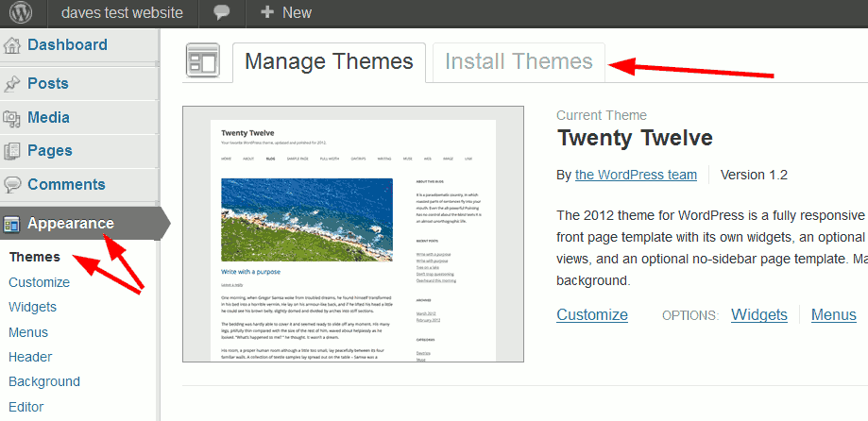Open the New content menu
The image size is (868, 421).
286,12
